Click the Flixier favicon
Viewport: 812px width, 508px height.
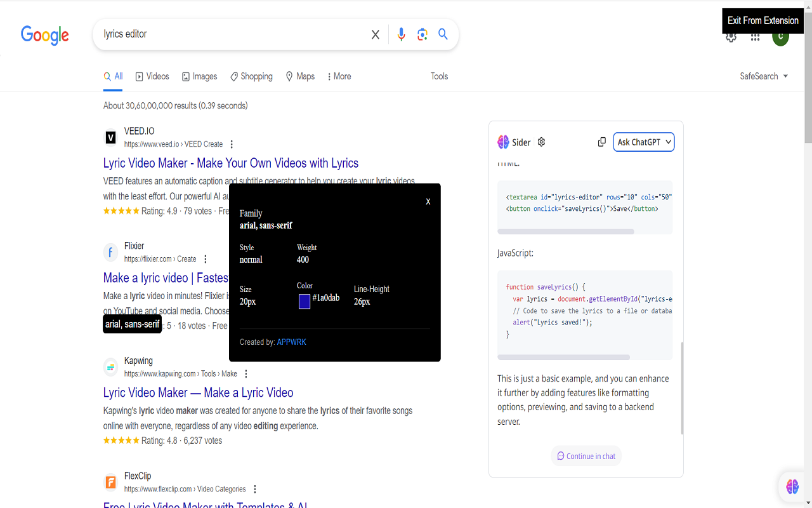click(110, 253)
